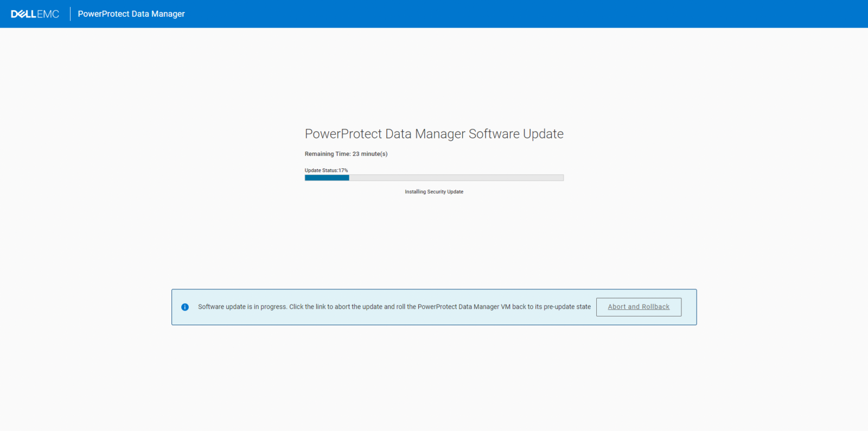The height and width of the screenshot is (431, 868).
Task: Click the Update Status 17% text
Action: point(325,170)
